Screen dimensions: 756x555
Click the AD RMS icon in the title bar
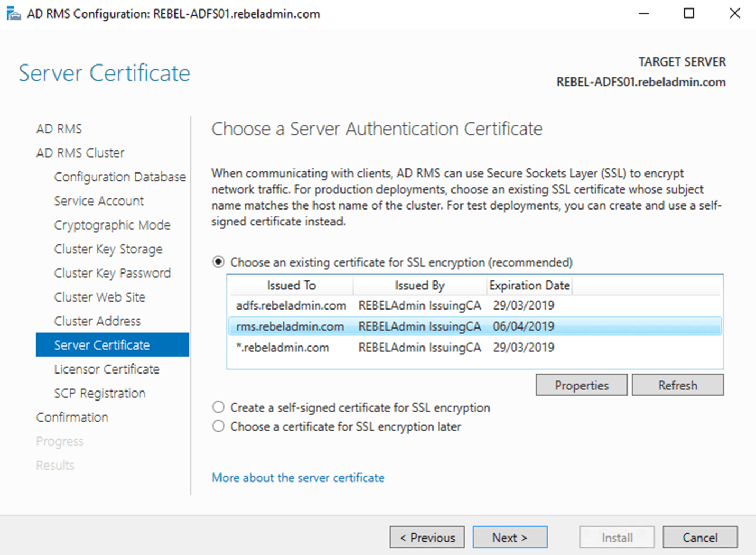click(14, 13)
